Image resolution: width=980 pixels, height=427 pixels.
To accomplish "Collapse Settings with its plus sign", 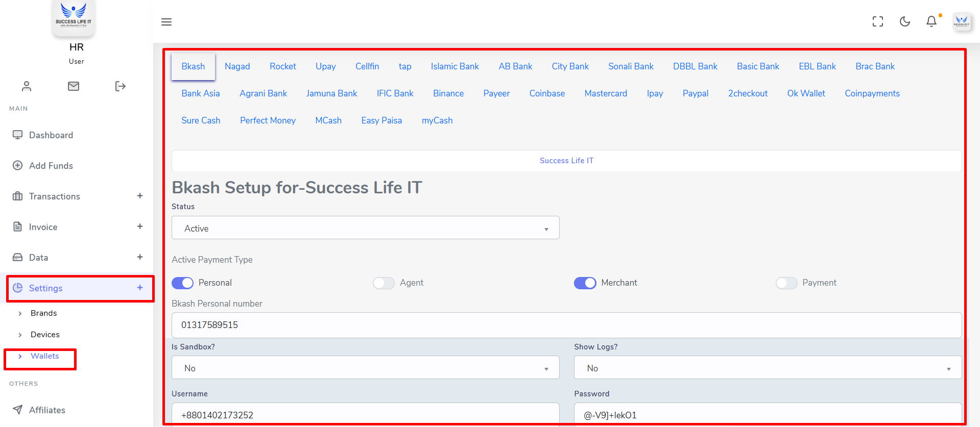I will [140, 288].
